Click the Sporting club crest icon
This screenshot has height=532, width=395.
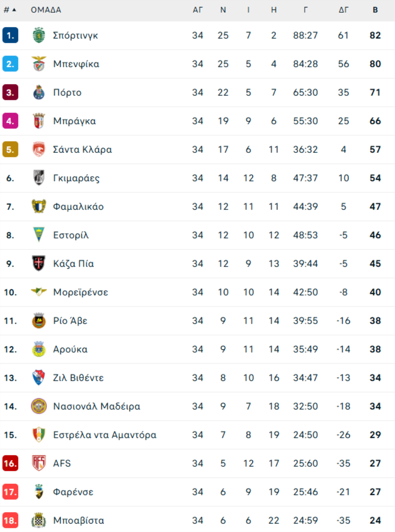(x=39, y=36)
